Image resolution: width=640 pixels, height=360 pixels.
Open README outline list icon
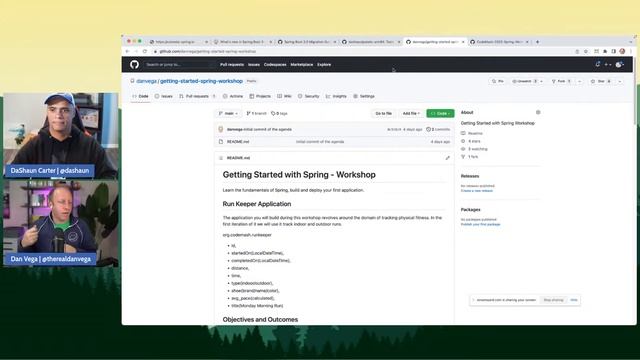pos(221,158)
